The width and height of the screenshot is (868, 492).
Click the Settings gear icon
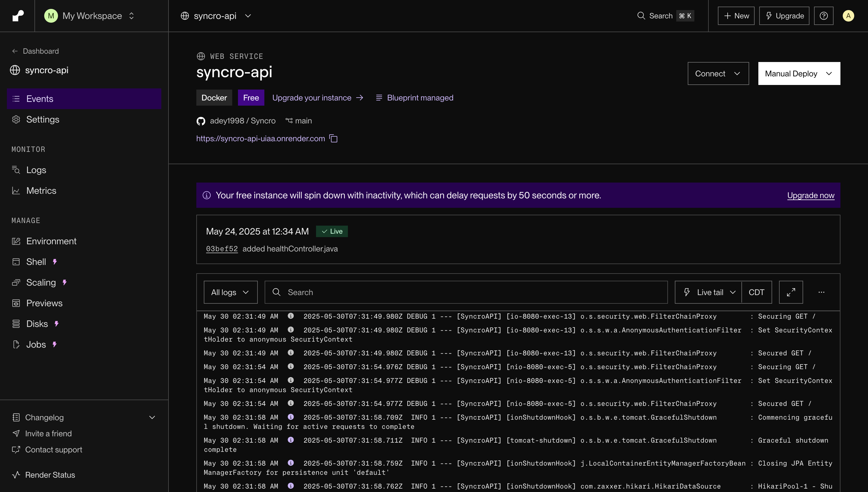coord(16,119)
